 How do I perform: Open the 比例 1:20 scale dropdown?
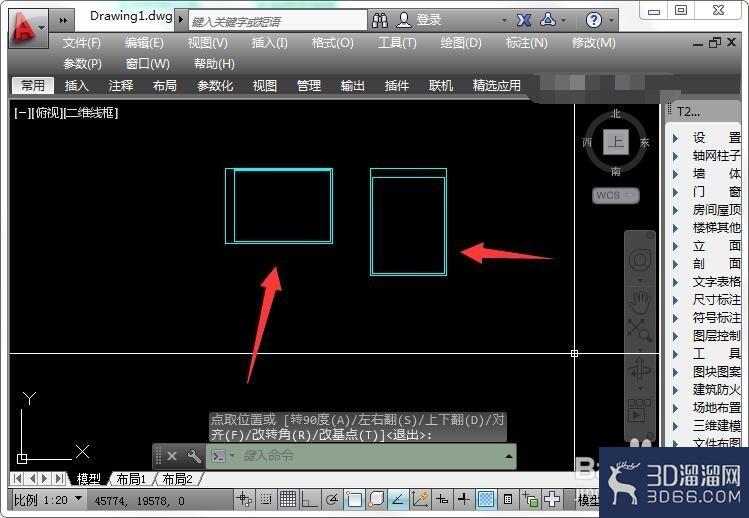point(48,500)
